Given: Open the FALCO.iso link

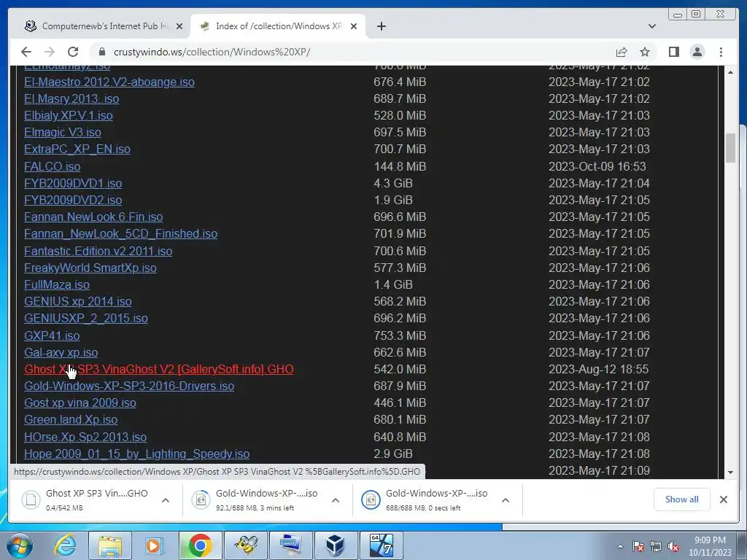Looking at the screenshot, I should pos(53,166).
